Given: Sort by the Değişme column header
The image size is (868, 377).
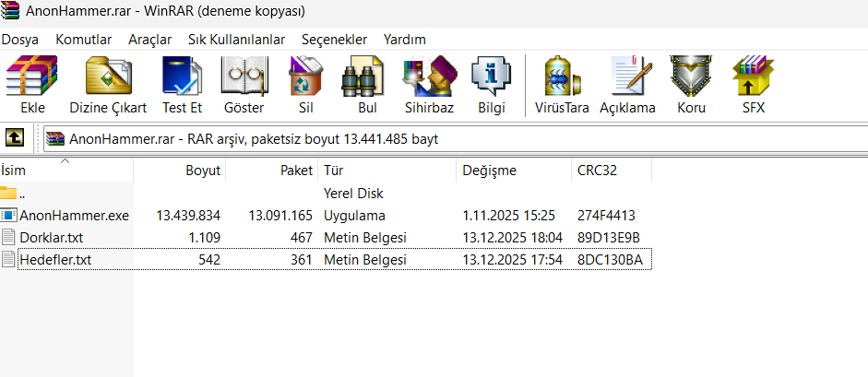Looking at the screenshot, I should click(514, 171).
